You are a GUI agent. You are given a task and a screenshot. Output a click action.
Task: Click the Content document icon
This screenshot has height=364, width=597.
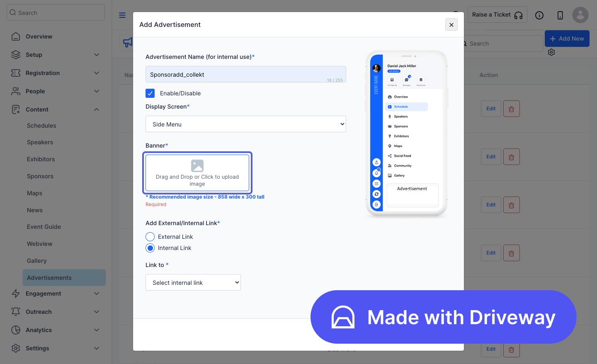(16, 109)
